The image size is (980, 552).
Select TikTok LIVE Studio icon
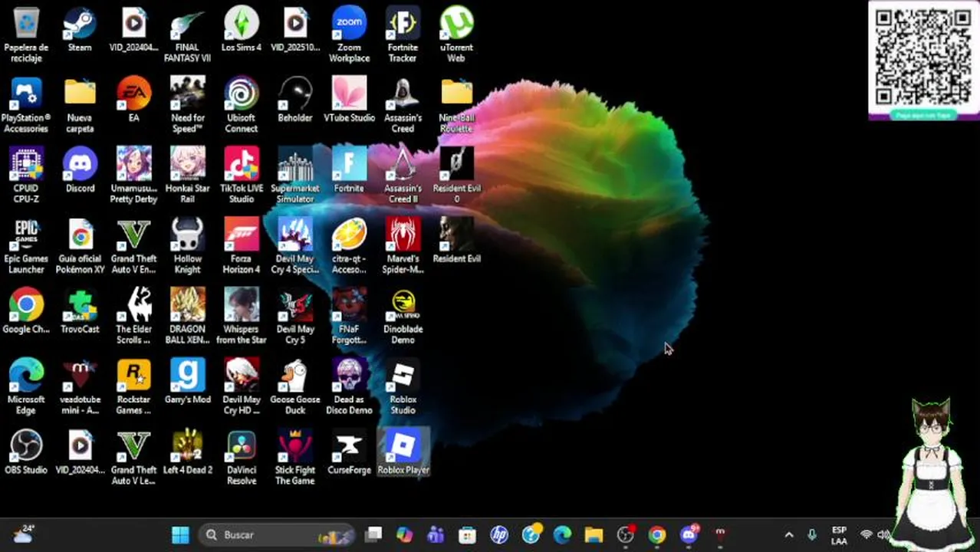click(242, 176)
